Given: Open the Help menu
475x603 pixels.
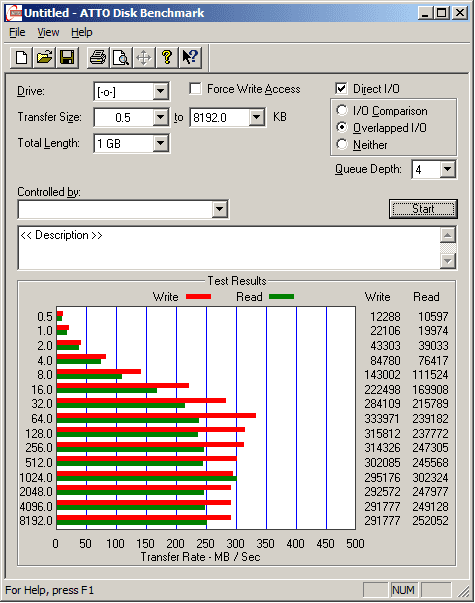Looking at the screenshot, I should 82,32.
